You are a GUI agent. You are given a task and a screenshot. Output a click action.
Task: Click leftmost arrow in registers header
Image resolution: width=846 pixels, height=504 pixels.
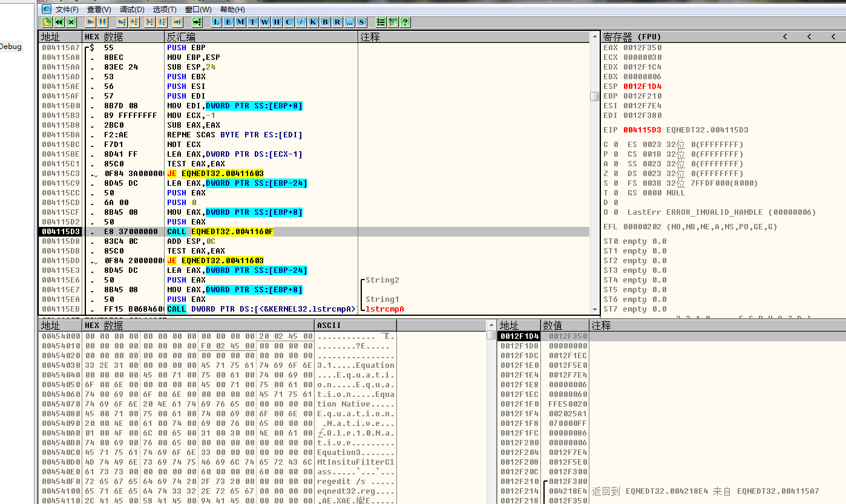click(x=785, y=37)
